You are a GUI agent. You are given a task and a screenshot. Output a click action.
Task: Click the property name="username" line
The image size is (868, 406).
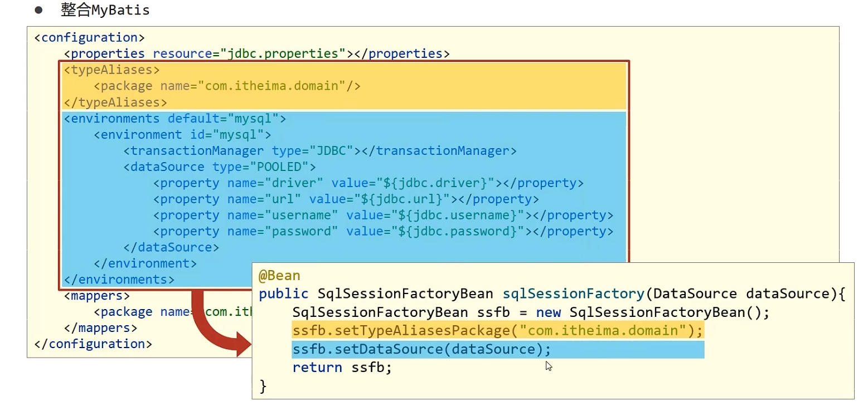coord(384,216)
